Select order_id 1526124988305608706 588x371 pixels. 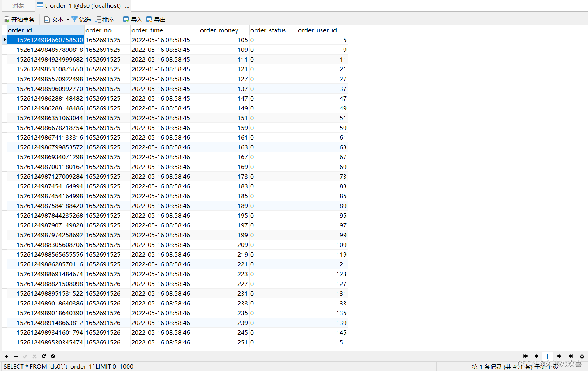[46, 245]
